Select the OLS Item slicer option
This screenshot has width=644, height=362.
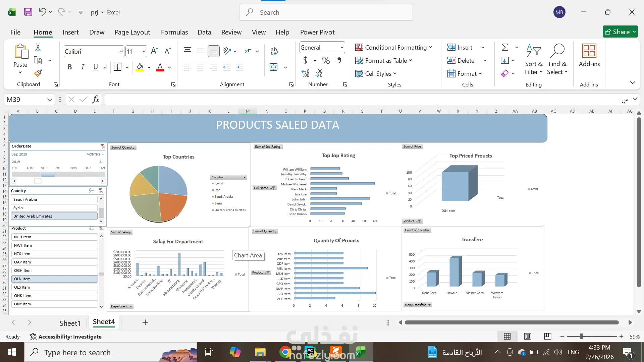coord(55,287)
